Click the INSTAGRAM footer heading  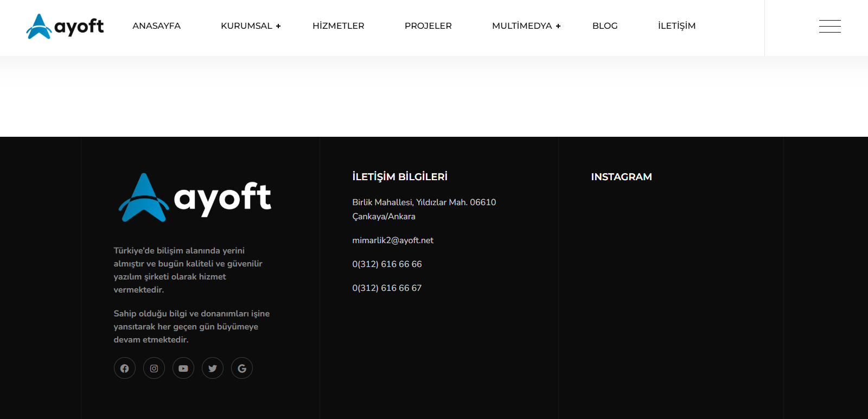tap(621, 177)
